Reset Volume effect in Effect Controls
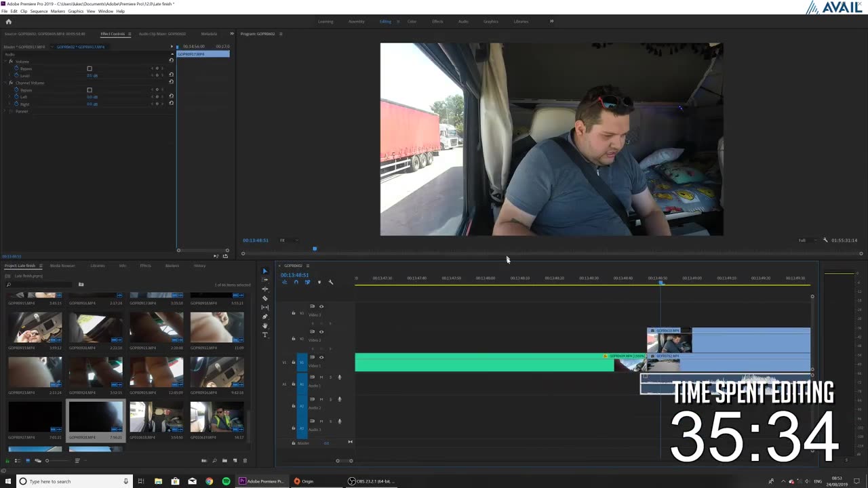 [171, 61]
